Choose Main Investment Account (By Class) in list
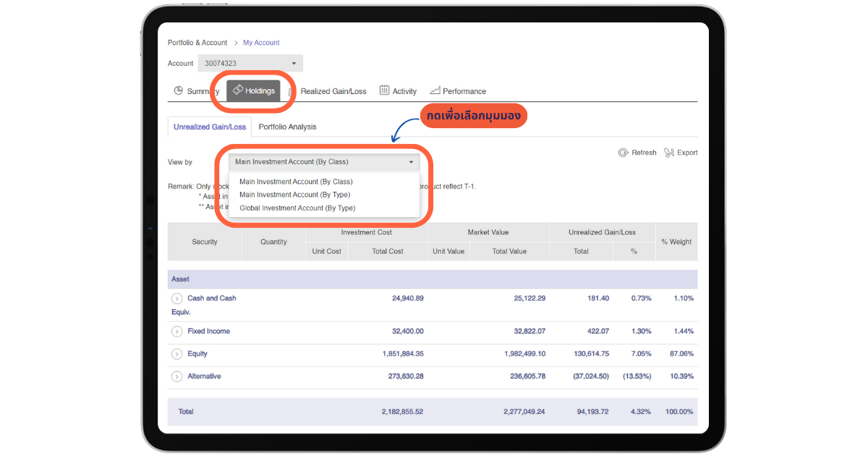The width and height of the screenshot is (868, 456). click(296, 182)
